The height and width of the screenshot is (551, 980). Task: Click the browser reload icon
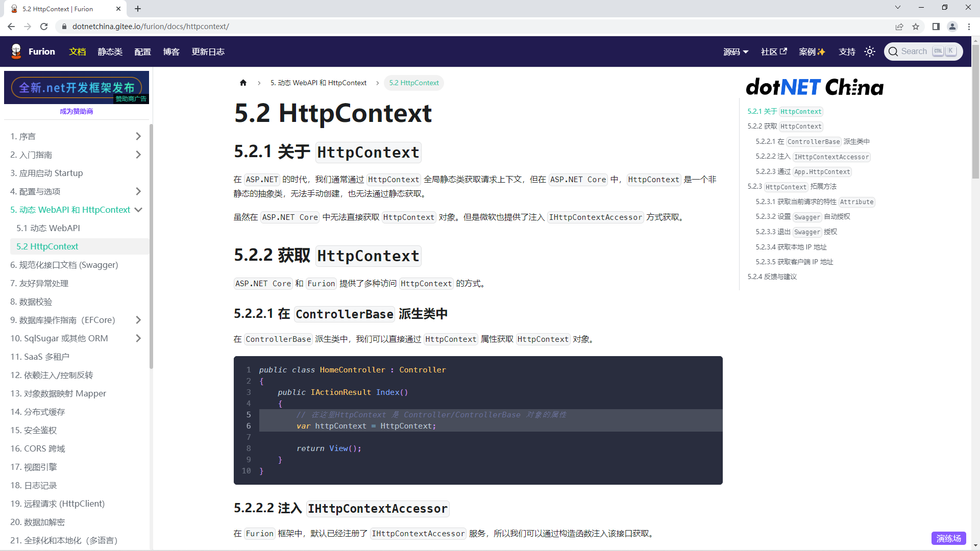pos(44,27)
